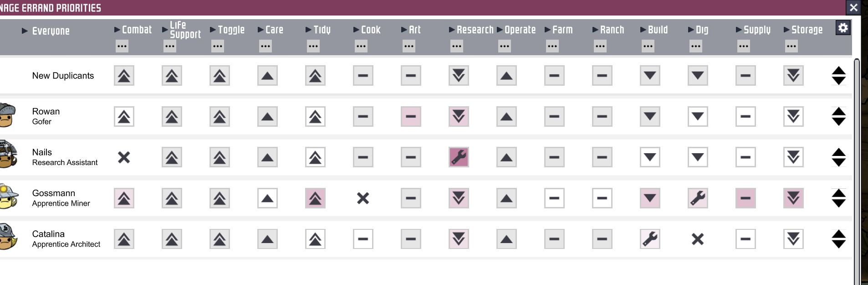
Task: Expand the Everyone column header arrow
Action: pos(25,31)
